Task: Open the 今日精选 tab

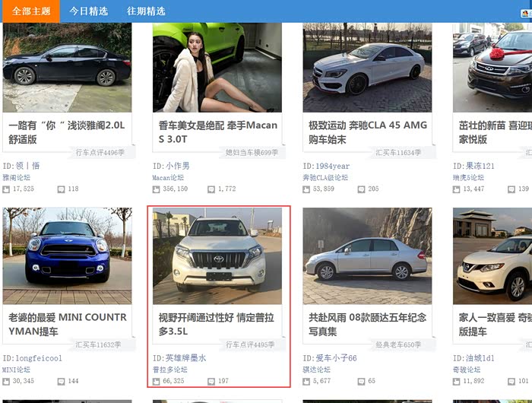Action: coord(89,11)
